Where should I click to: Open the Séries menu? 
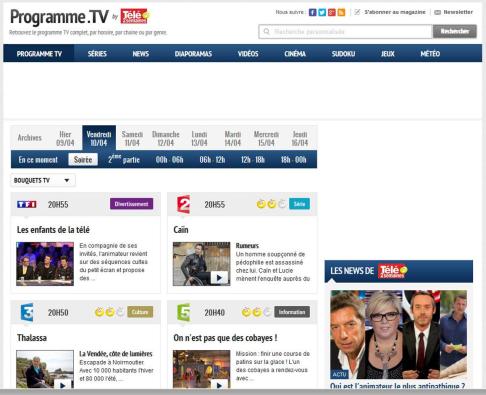[97, 54]
